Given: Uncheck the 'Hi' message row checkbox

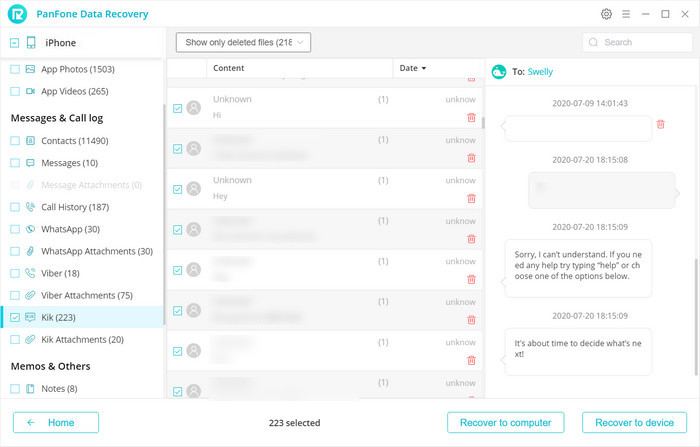Looking at the screenshot, I should pos(177,108).
